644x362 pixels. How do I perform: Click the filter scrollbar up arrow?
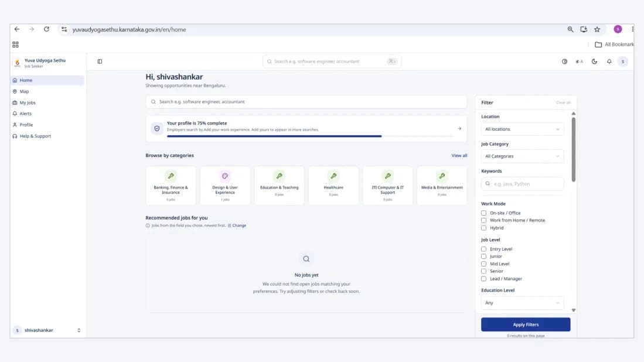[573, 114]
